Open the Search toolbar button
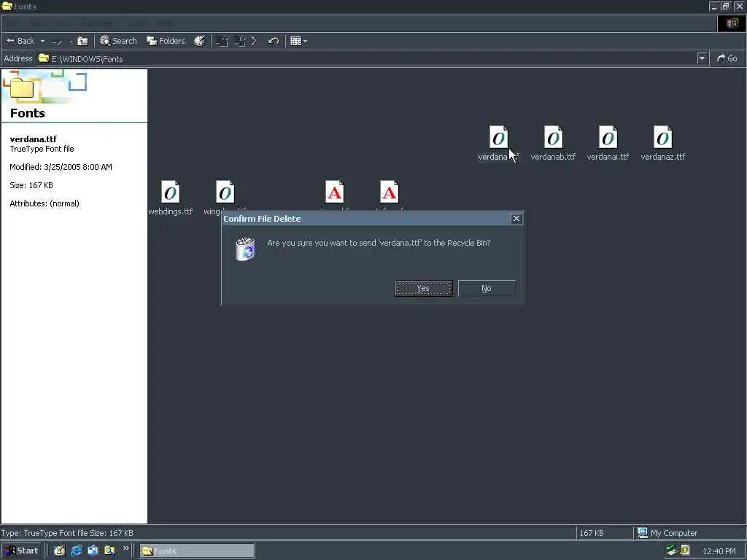747x560 pixels. 118,41
